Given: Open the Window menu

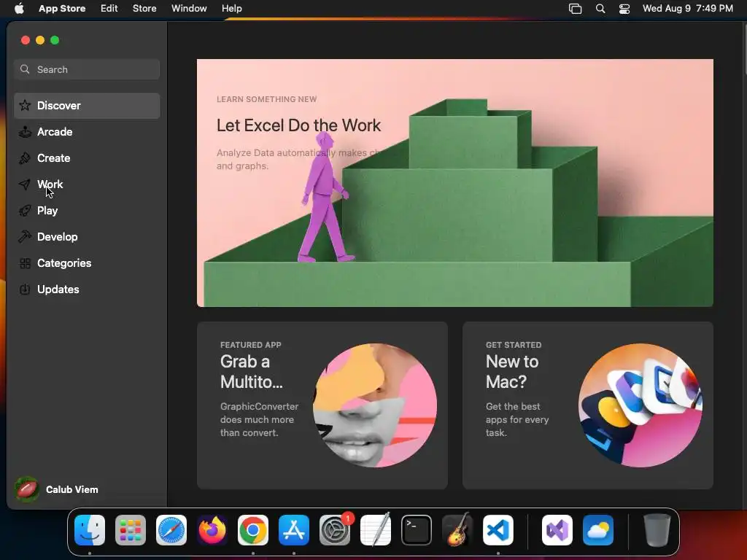Looking at the screenshot, I should (x=189, y=8).
